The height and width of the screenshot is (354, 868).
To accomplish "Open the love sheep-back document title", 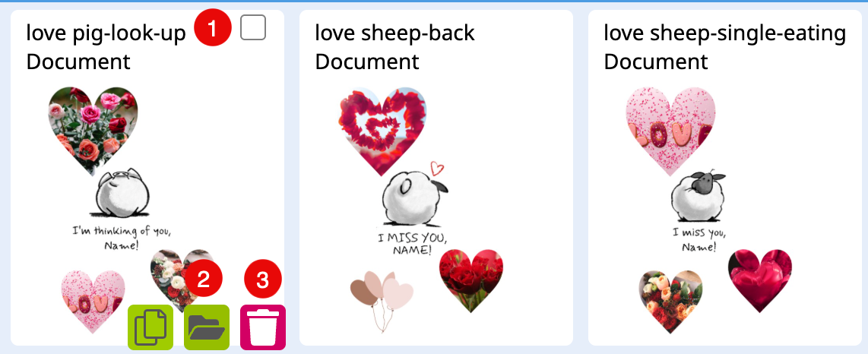I will click(x=394, y=33).
